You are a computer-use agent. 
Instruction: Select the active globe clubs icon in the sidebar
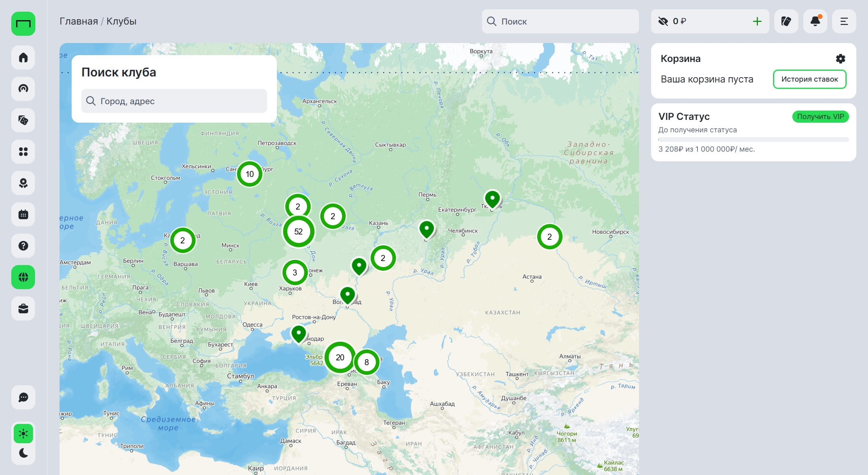tap(23, 277)
